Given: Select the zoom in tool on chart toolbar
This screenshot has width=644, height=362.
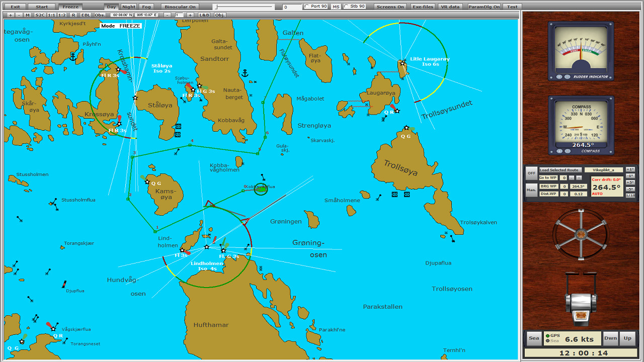Looking at the screenshot, I should click(10, 15).
